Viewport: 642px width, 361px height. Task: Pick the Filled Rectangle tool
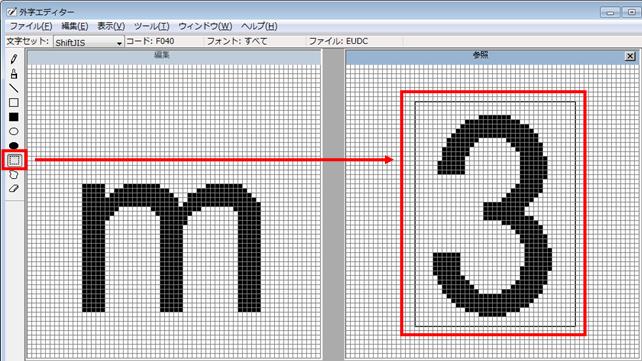pos(14,117)
